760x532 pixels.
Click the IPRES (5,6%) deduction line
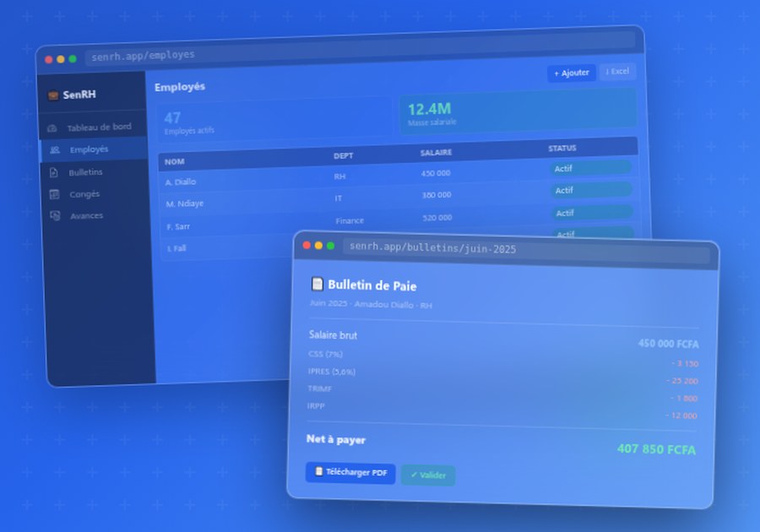click(x=332, y=372)
